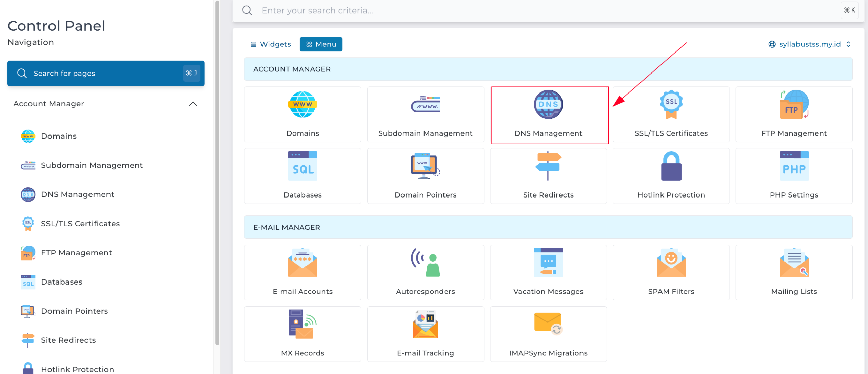The height and width of the screenshot is (374, 868).
Task: Open the PHP Settings tile
Action: pyautogui.click(x=794, y=176)
